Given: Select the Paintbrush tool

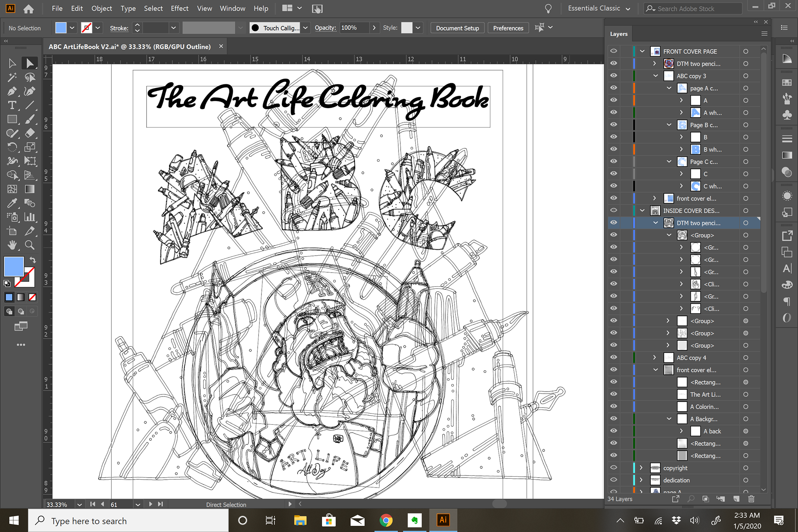Looking at the screenshot, I should click(x=30, y=119).
